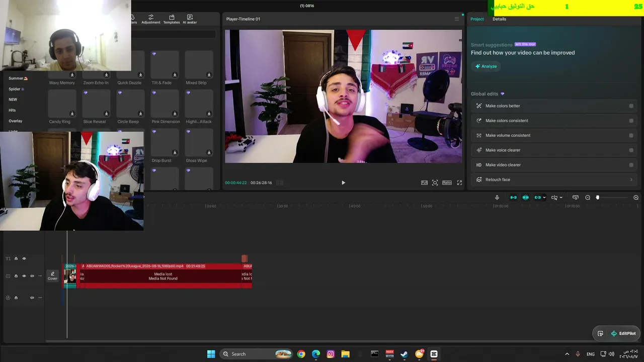Click the Cover button on the timeline

point(52,276)
